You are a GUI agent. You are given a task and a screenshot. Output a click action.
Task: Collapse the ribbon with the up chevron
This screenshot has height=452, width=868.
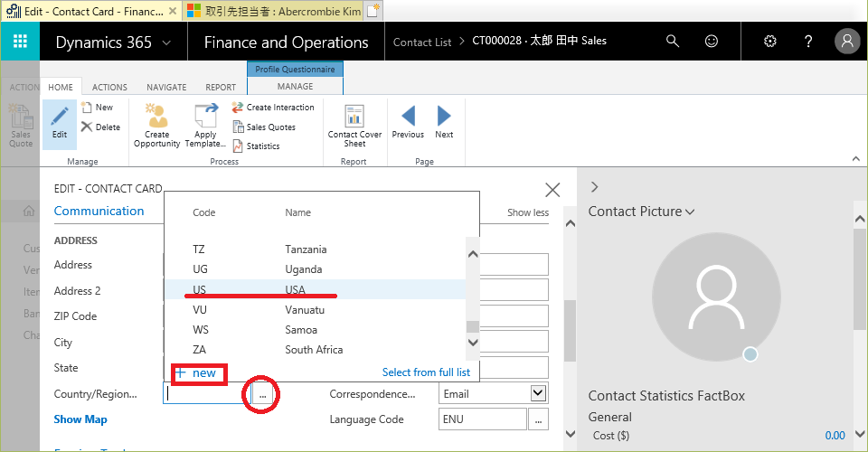coord(856,159)
